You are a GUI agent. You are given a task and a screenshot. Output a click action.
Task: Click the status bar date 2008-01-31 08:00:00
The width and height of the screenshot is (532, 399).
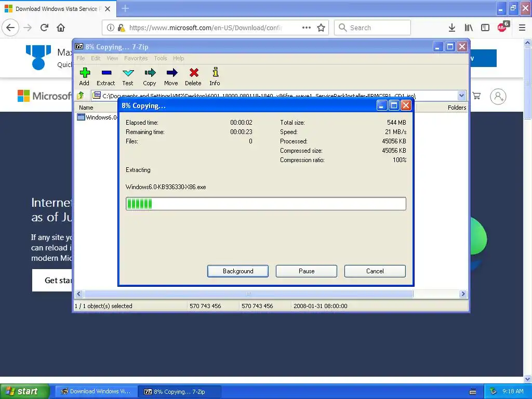tap(320, 306)
